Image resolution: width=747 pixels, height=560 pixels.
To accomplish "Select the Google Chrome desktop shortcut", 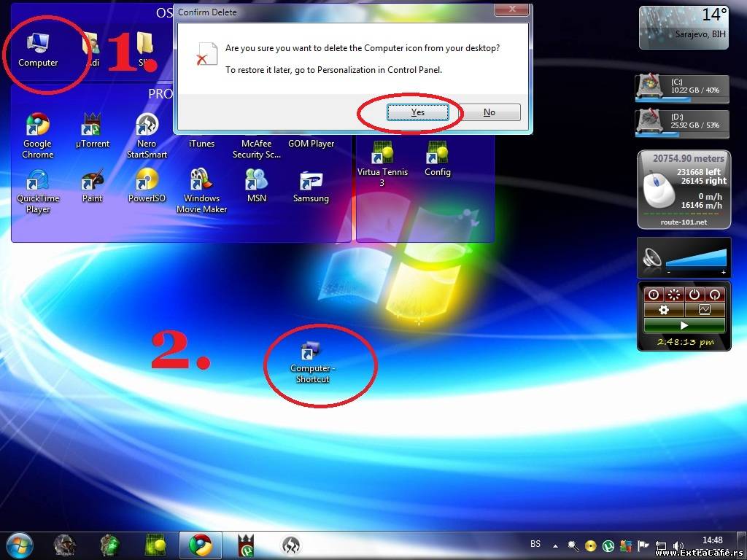I will (x=38, y=136).
